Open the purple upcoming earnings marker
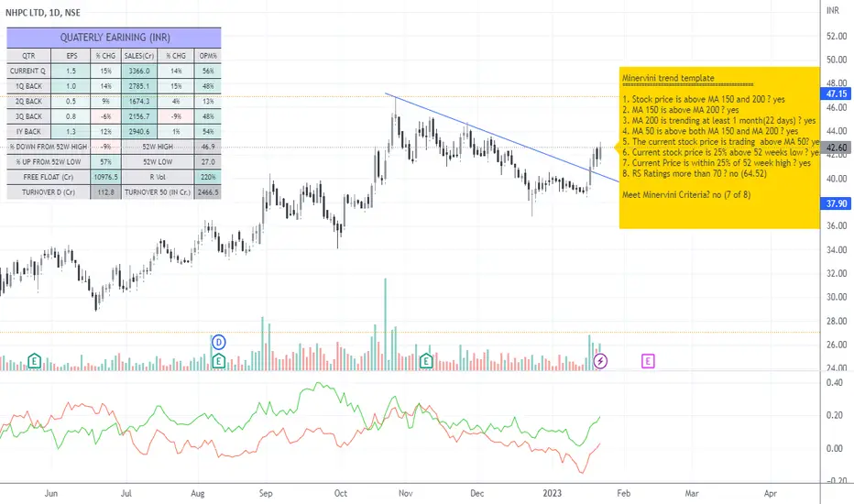This screenshot has width=854, height=504. (648, 361)
